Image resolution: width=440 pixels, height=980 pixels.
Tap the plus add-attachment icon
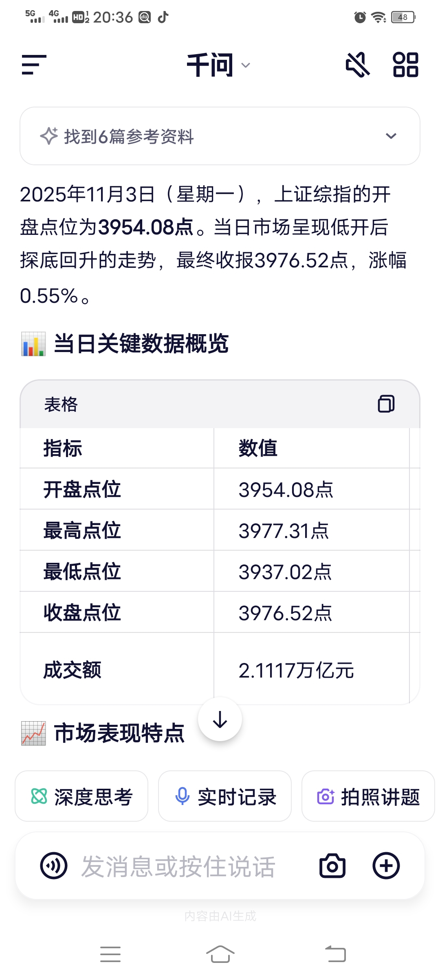click(386, 865)
